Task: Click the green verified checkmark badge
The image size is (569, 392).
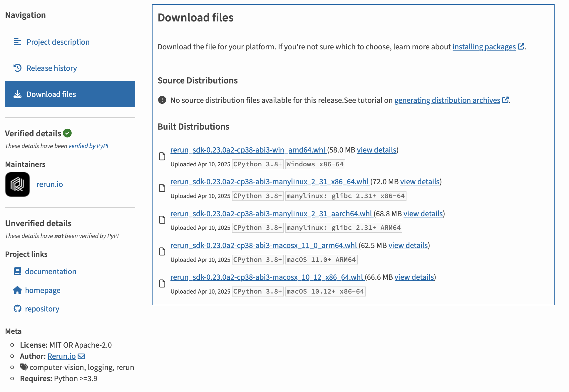Action: [67, 133]
